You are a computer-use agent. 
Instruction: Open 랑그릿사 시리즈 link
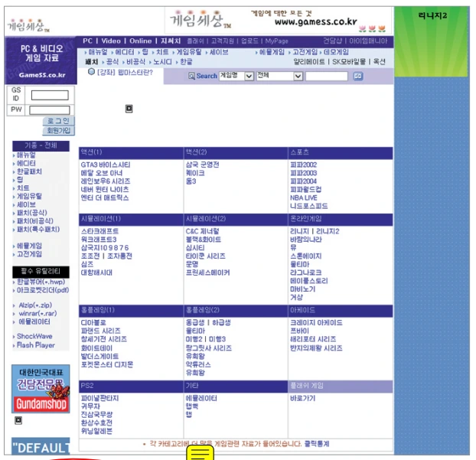pos(209,348)
